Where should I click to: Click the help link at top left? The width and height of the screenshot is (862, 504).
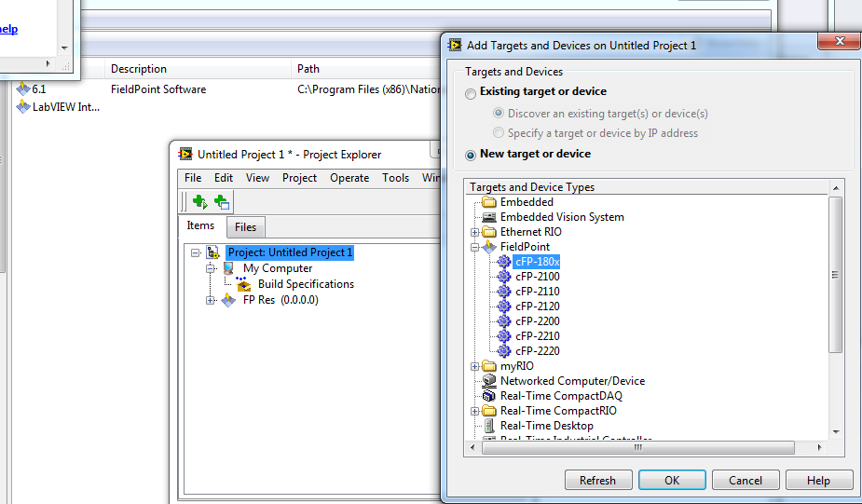tap(8, 29)
